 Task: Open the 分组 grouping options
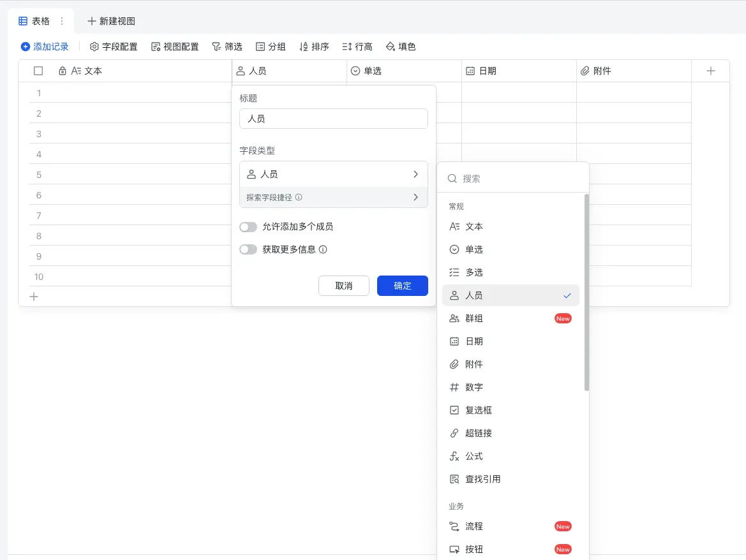coord(271,47)
